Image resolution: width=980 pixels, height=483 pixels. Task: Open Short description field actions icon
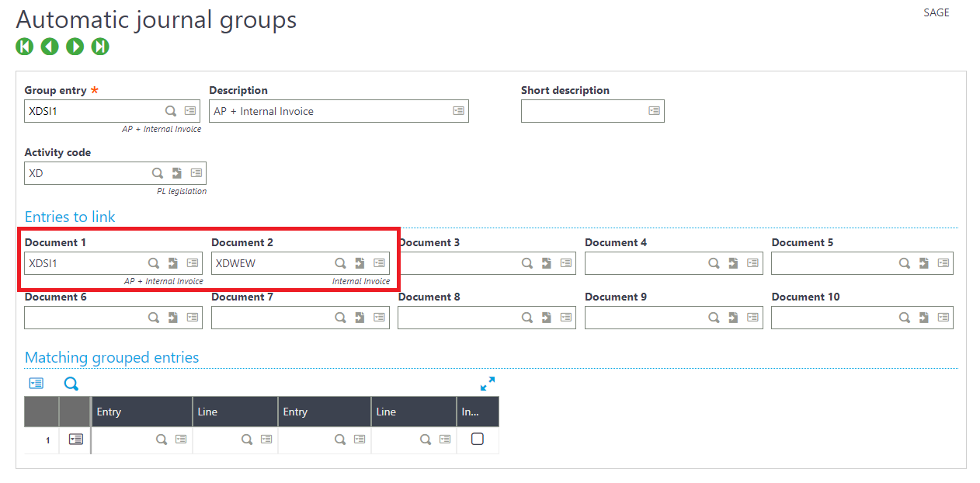point(655,111)
